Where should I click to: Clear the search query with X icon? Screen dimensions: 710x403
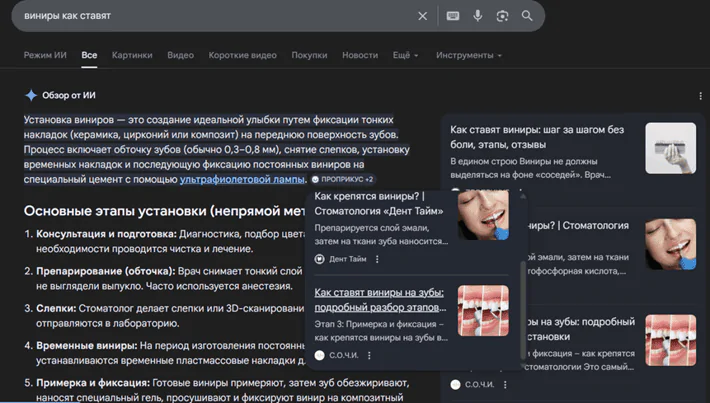(x=422, y=16)
